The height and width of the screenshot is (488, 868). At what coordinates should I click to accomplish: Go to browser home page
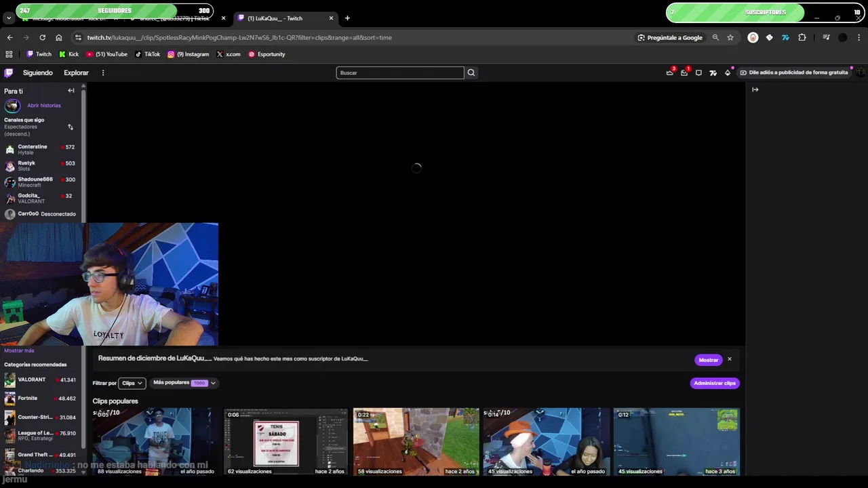pyautogui.click(x=58, y=37)
